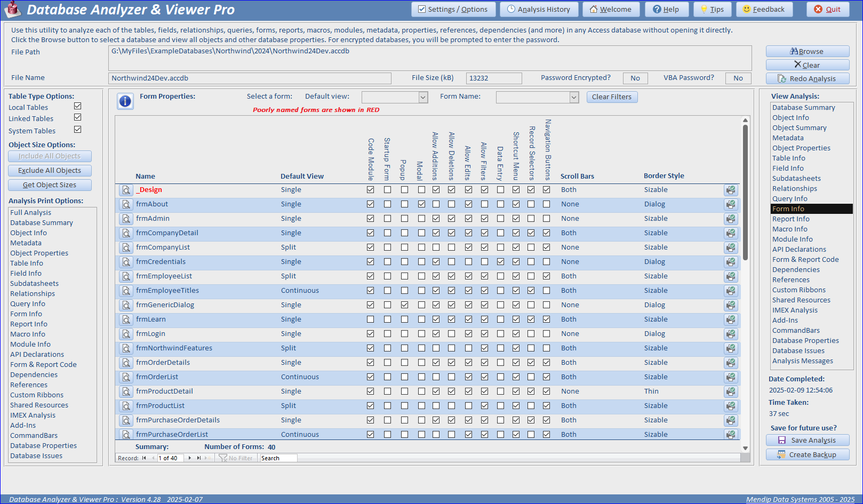The width and height of the screenshot is (863, 504).
Task: Expand the Form Name dropdown
Action: tap(574, 97)
